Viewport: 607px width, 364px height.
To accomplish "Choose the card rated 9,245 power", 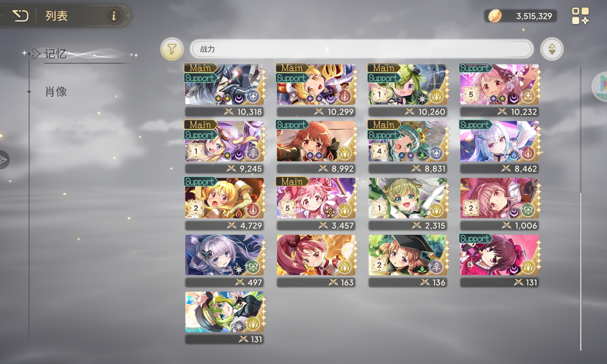I will (224, 147).
